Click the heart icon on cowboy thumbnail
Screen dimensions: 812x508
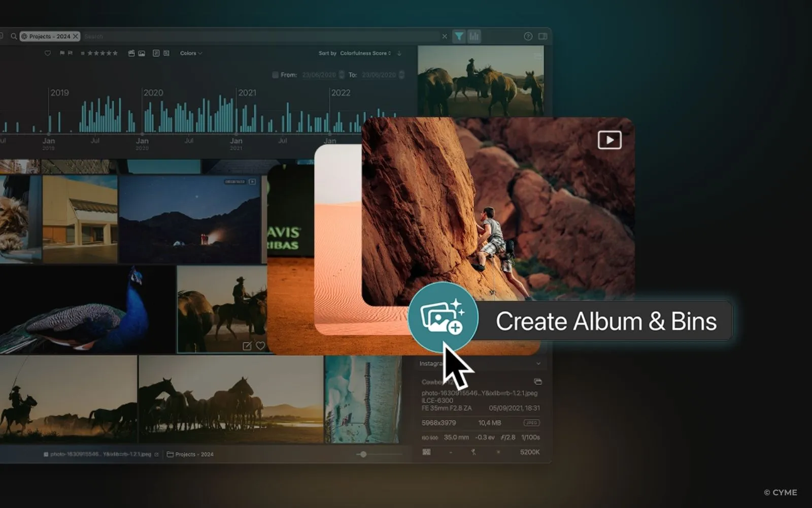[260, 345]
